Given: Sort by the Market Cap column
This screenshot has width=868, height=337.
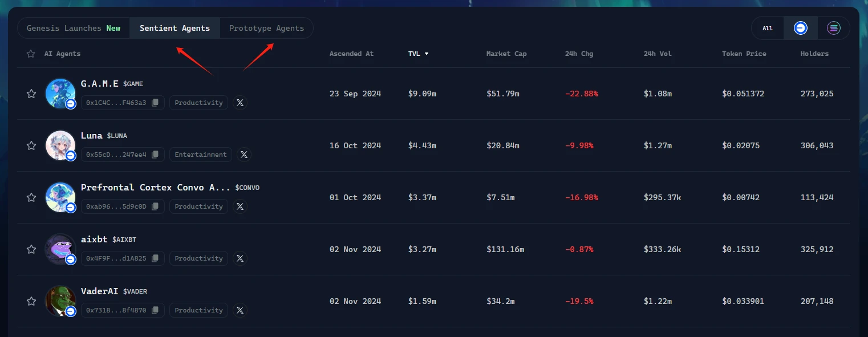Looking at the screenshot, I should pos(506,54).
